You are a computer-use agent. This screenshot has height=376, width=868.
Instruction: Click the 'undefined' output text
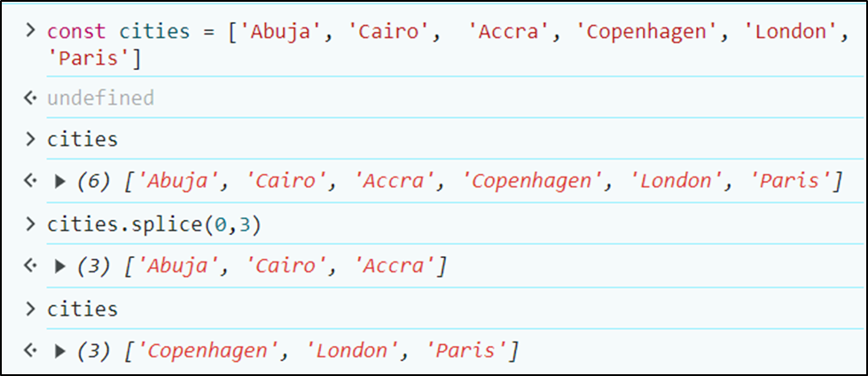tap(100, 98)
